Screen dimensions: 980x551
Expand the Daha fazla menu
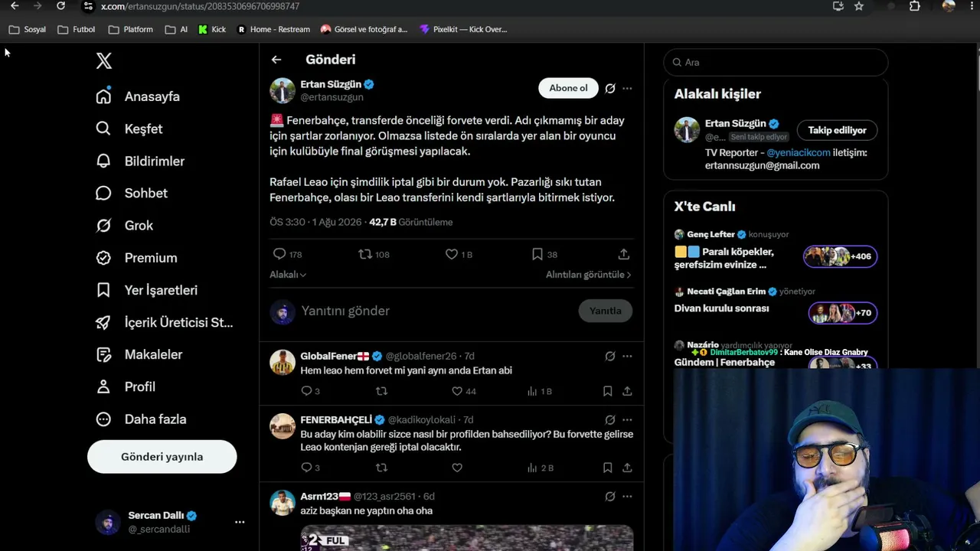click(141, 419)
